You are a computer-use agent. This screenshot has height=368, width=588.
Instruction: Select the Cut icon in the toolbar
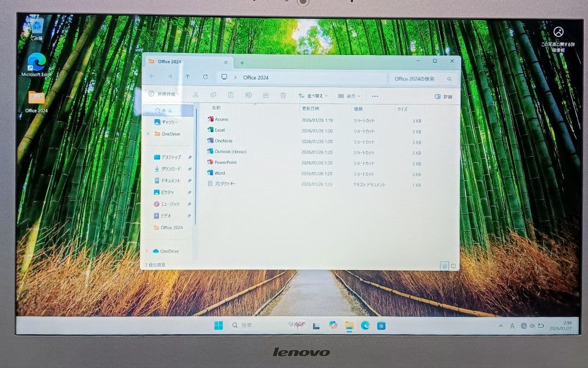196,95
